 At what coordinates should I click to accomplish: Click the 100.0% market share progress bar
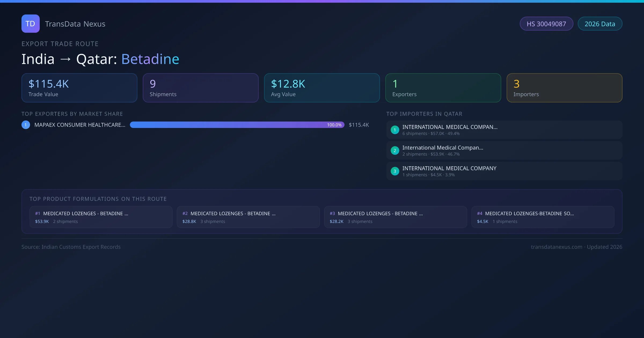pyautogui.click(x=237, y=125)
